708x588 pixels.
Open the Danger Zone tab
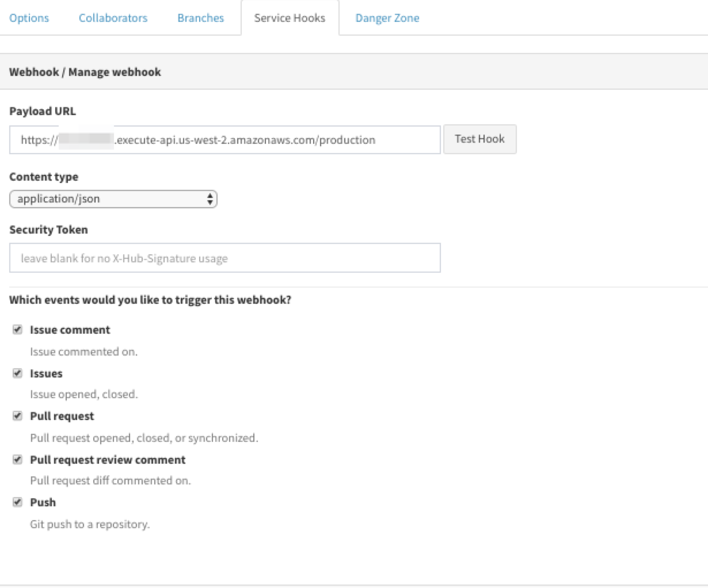pos(387,18)
